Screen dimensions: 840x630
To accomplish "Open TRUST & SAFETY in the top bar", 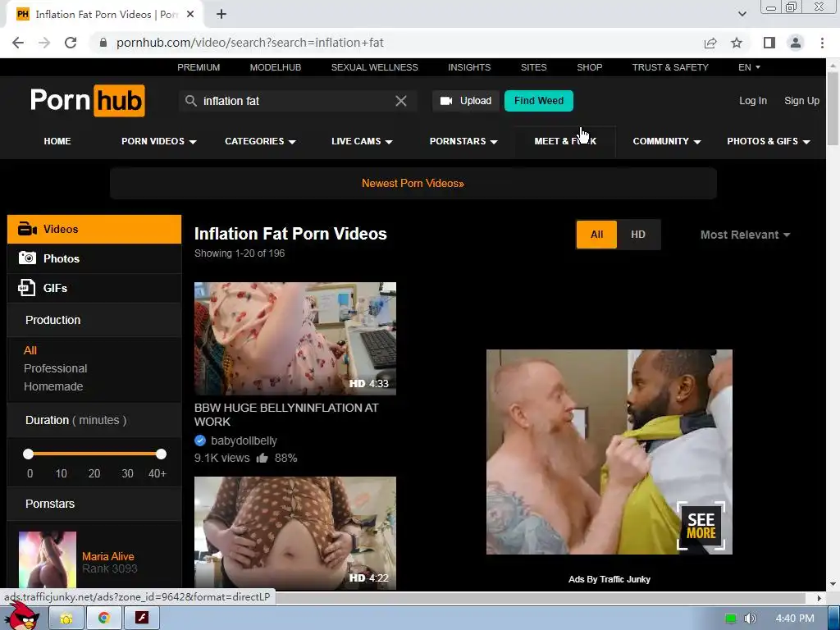I will (x=670, y=67).
